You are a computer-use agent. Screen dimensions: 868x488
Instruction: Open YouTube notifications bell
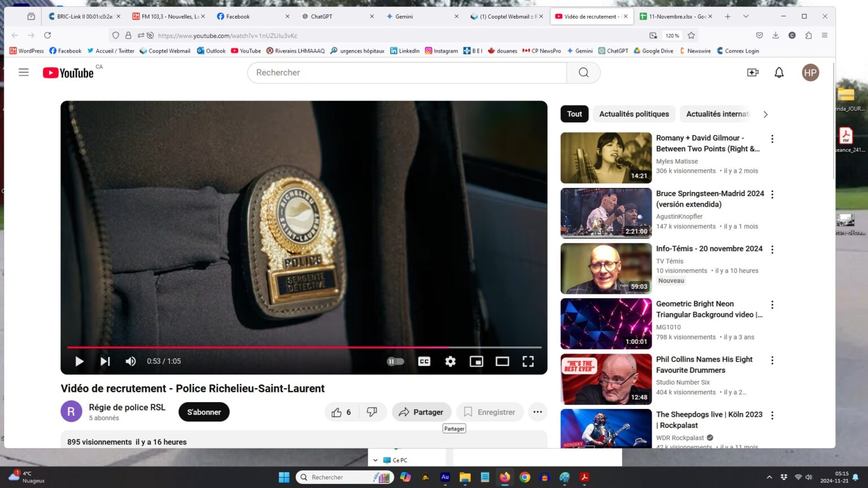779,72
